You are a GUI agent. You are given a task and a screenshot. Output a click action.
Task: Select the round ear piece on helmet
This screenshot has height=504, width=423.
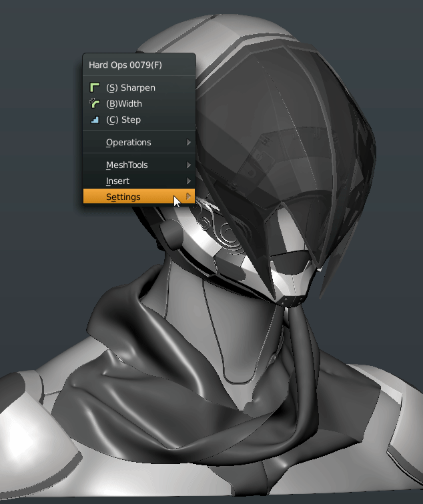(172, 235)
